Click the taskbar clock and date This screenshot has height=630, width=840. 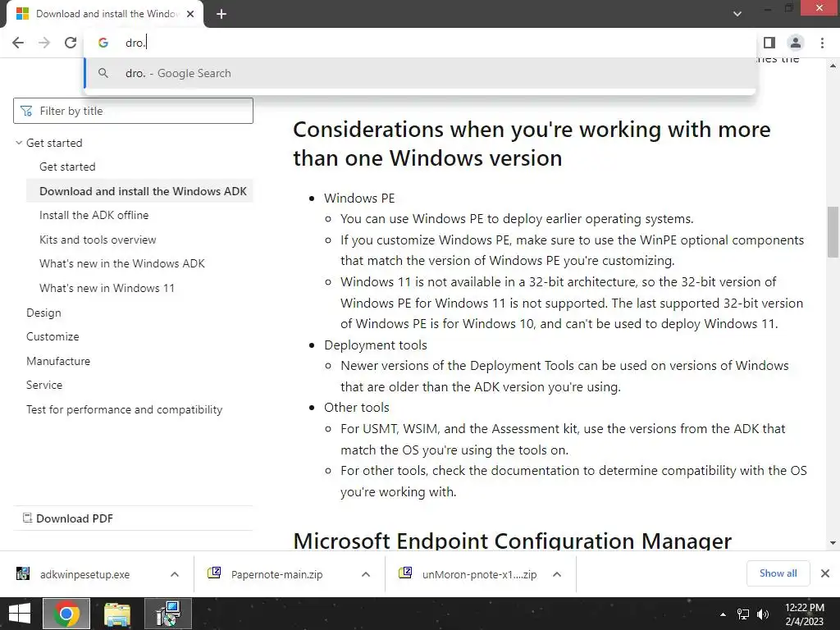pyautogui.click(x=804, y=614)
